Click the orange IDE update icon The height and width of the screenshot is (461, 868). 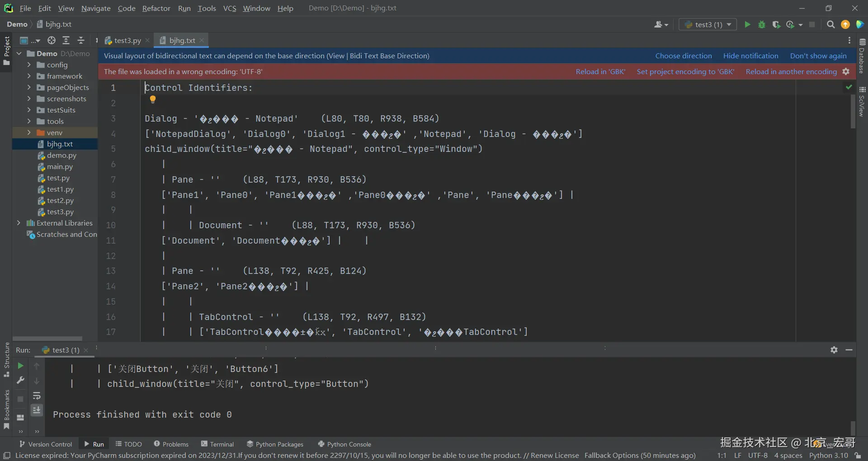tap(845, 24)
